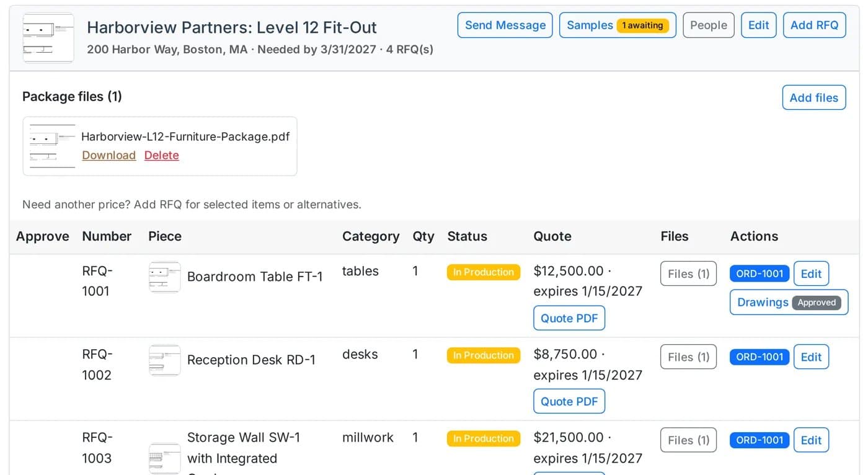
Task: Open ORD-1001 in Storage Wall row
Action: coord(759,440)
